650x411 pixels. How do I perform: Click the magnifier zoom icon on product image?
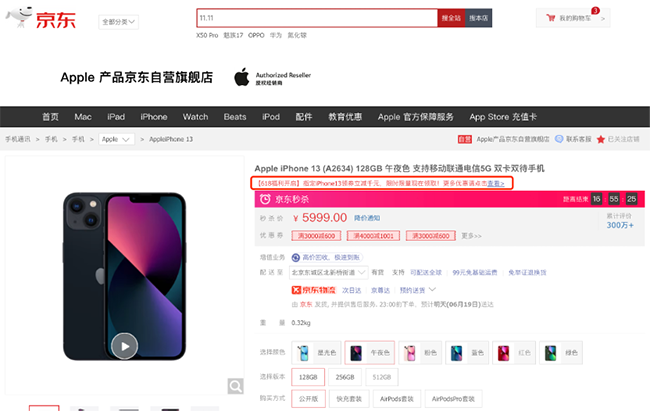point(234,386)
